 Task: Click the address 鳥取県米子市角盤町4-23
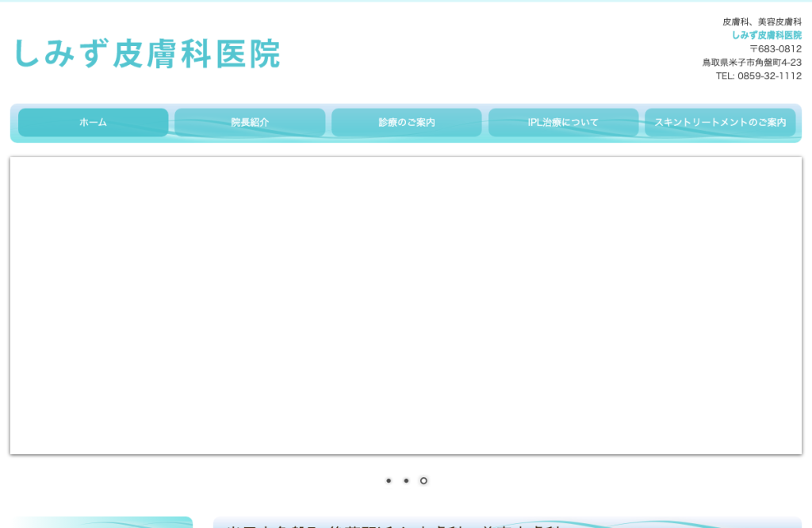(752, 63)
